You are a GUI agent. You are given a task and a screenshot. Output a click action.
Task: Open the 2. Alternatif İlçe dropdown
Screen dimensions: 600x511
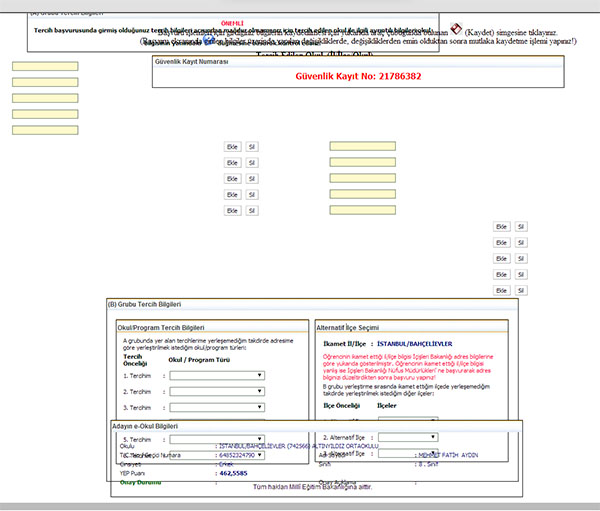coord(408,437)
